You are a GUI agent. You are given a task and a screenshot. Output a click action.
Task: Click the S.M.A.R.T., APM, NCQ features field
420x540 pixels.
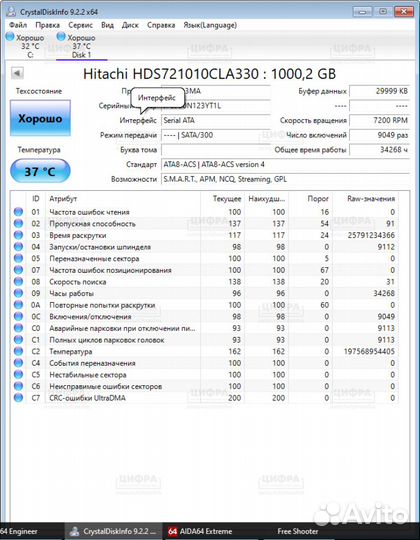tap(285, 179)
